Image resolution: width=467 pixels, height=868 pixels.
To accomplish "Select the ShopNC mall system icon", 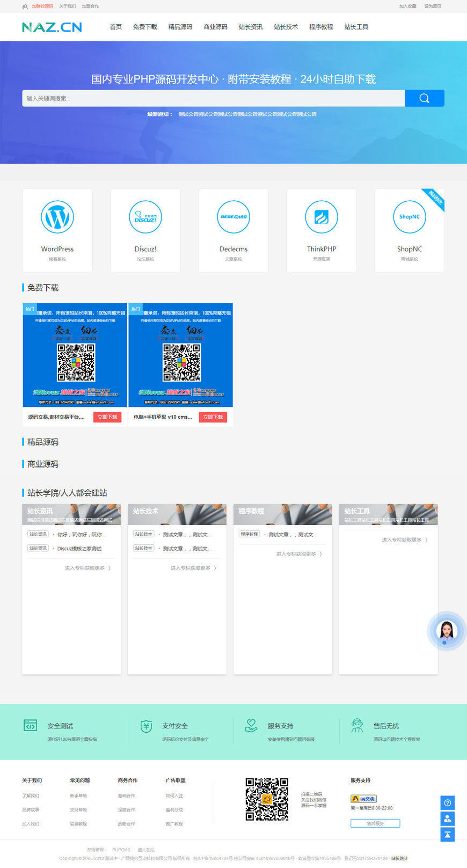I will (410, 217).
